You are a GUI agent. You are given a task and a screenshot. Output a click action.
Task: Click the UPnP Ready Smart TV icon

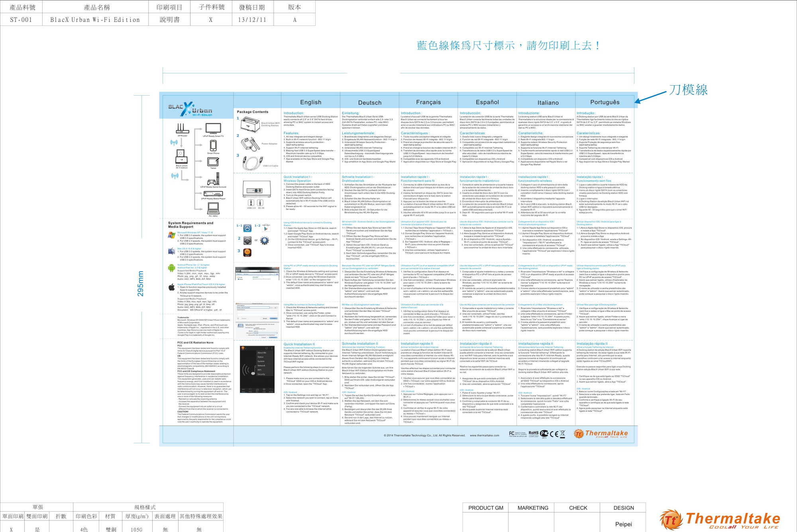point(213,129)
